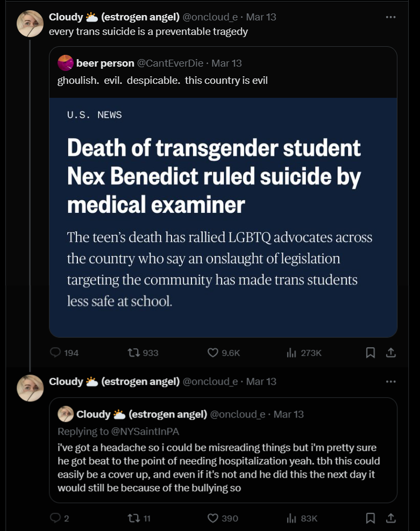
Task: Open the @CantEverDie profile handle
Action: [x=170, y=63]
